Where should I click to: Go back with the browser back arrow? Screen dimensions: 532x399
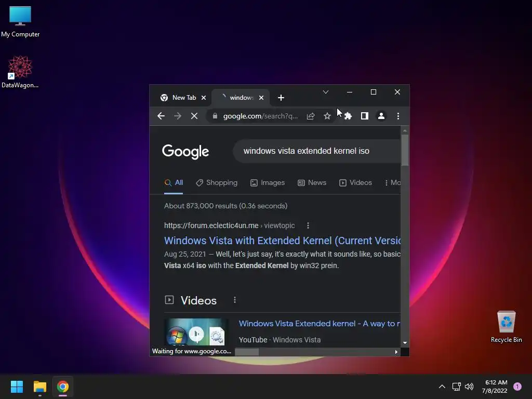(161, 116)
